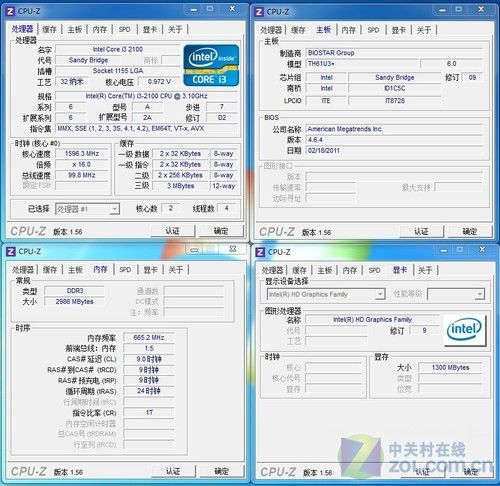Switch to 缓存 tab in processor window

[49, 29]
